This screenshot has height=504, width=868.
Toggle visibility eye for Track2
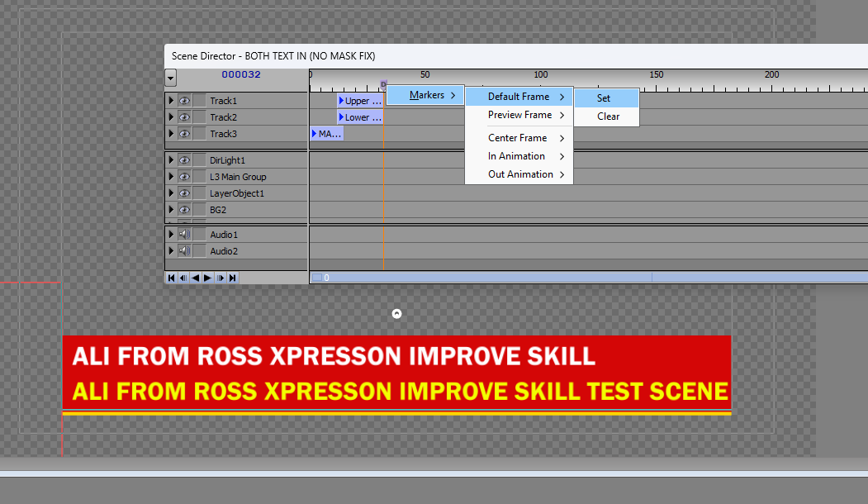pyautogui.click(x=184, y=117)
